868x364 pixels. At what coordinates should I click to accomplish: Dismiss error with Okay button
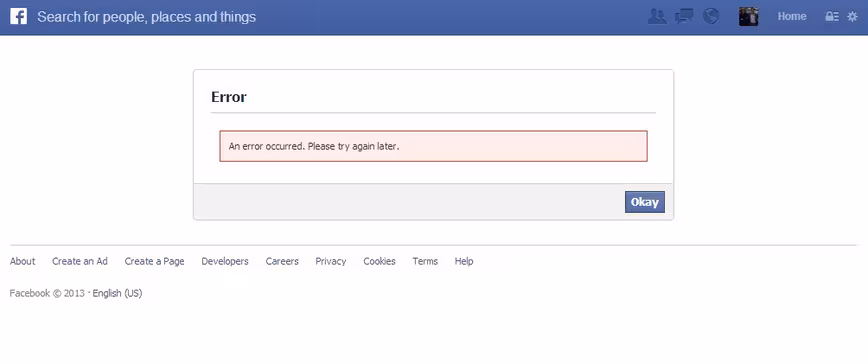click(x=645, y=202)
